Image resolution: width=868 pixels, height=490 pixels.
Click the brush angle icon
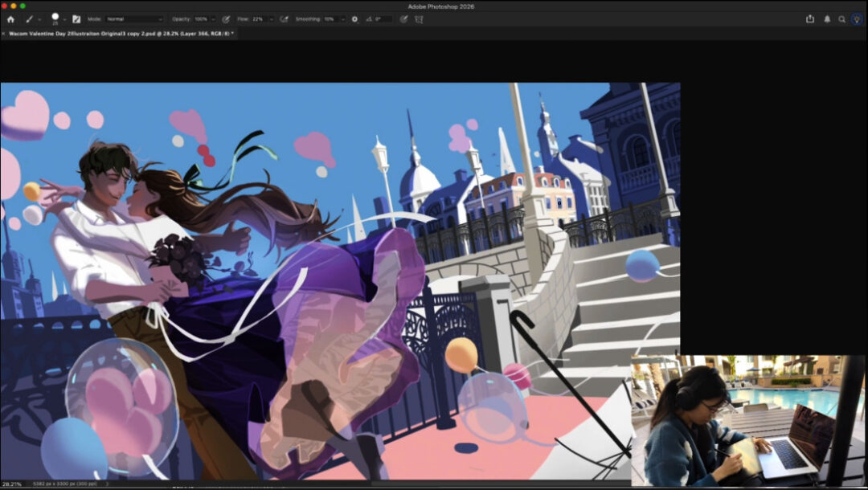click(369, 18)
